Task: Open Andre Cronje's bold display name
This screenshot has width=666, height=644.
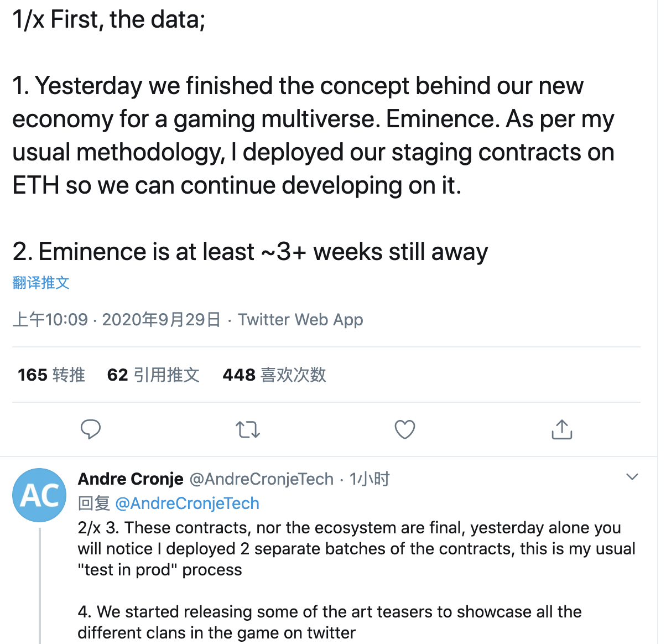Action: [x=131, y=479]
